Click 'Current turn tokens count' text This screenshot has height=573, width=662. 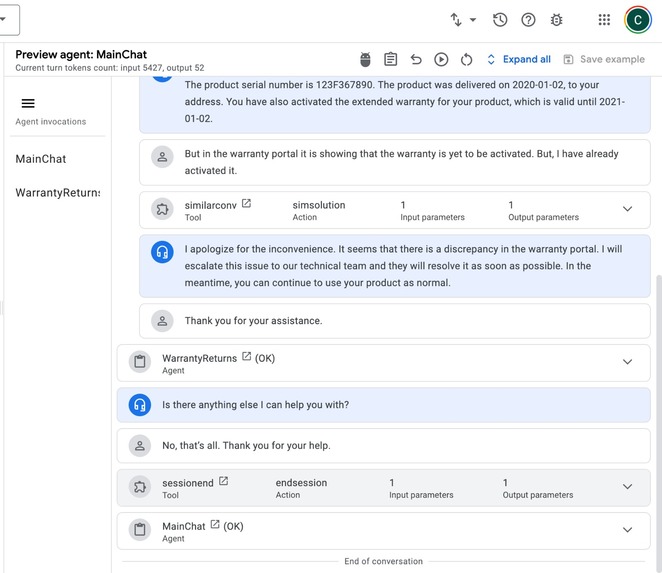(110, 68)
